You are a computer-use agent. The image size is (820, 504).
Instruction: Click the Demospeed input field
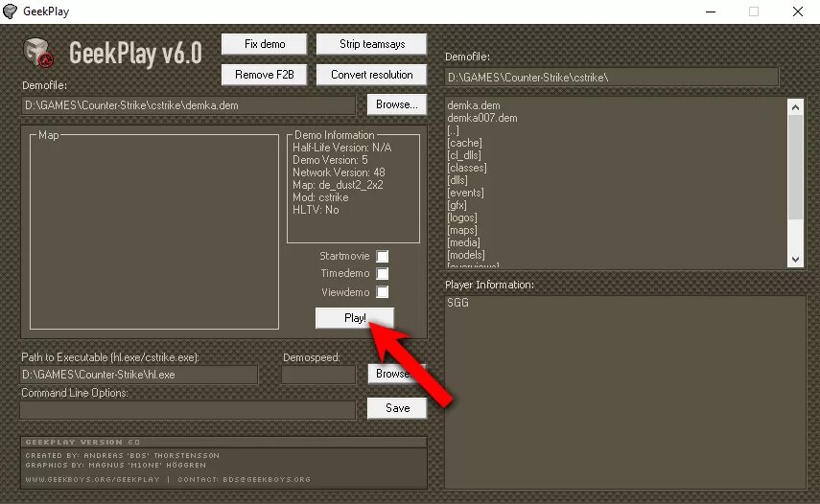click(318, 375)
